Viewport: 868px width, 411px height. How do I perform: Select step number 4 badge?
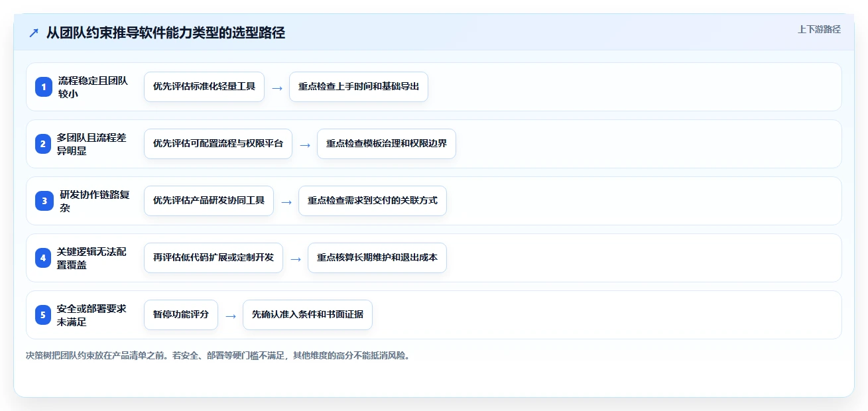(44, 258)
